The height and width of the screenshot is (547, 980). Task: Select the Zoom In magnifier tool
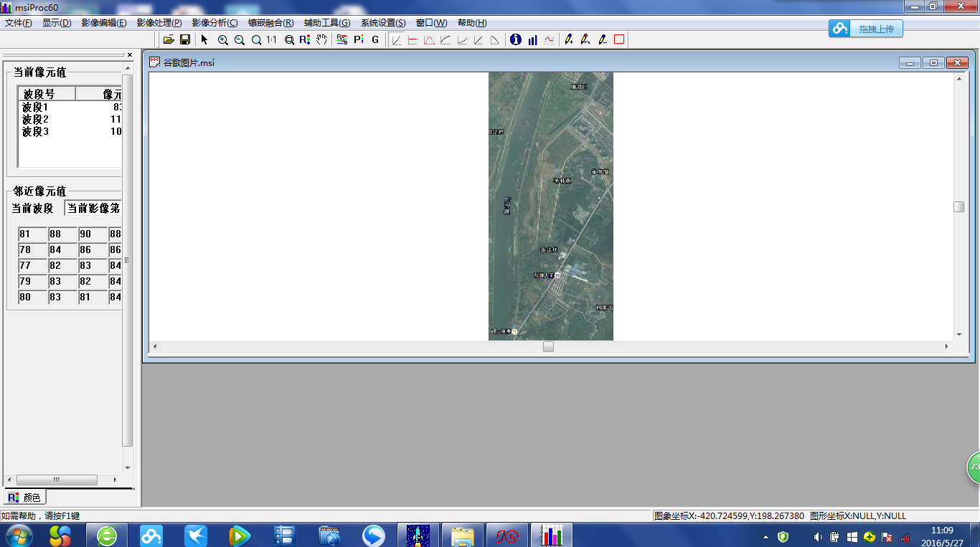(222, 40)
